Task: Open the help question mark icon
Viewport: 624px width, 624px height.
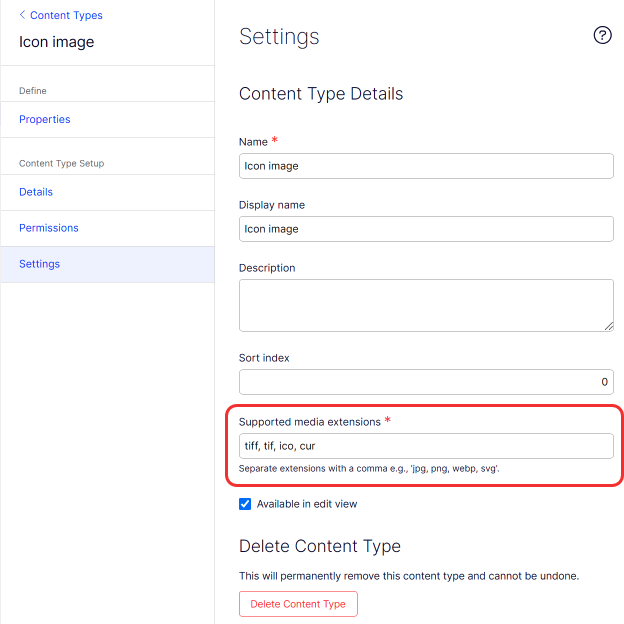Action: click(x=602, y=35)
